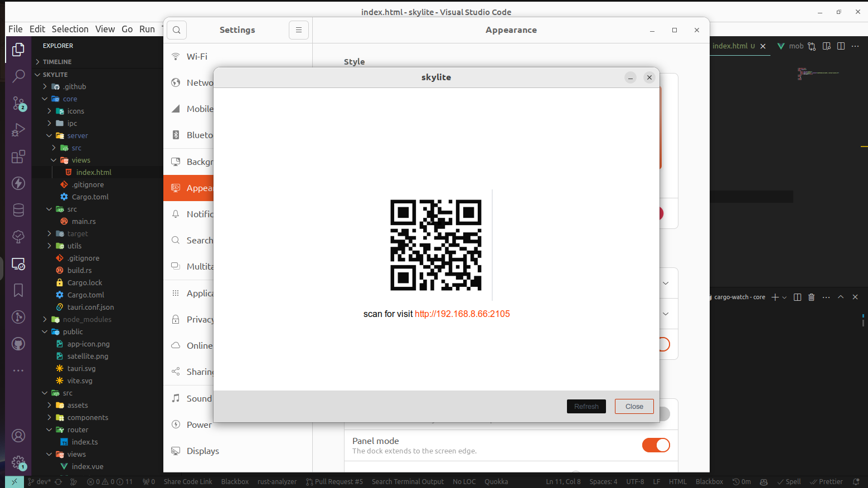Click Pull Request #5 in status bar
The height and width of the screenshot is (488, 868).
point(334,482)
